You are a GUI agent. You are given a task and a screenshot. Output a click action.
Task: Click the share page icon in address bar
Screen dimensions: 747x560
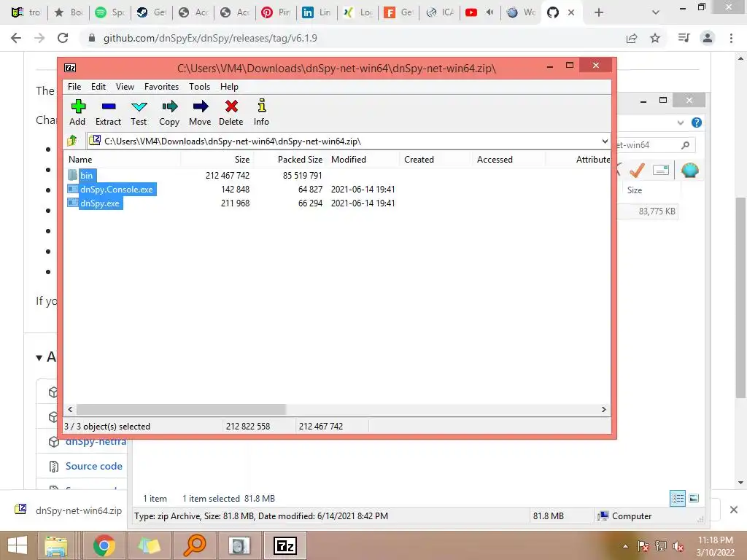pyautogui.click(x=632, y=38)
